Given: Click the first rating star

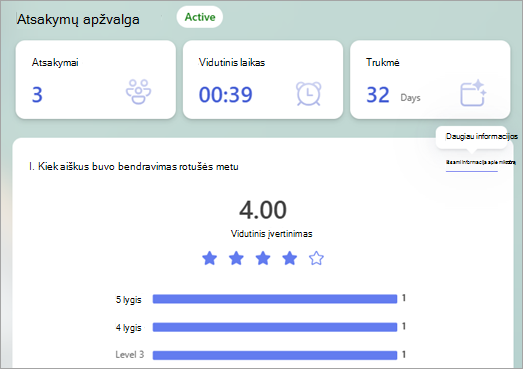Looking at the screenshot, I should [209, 258].
